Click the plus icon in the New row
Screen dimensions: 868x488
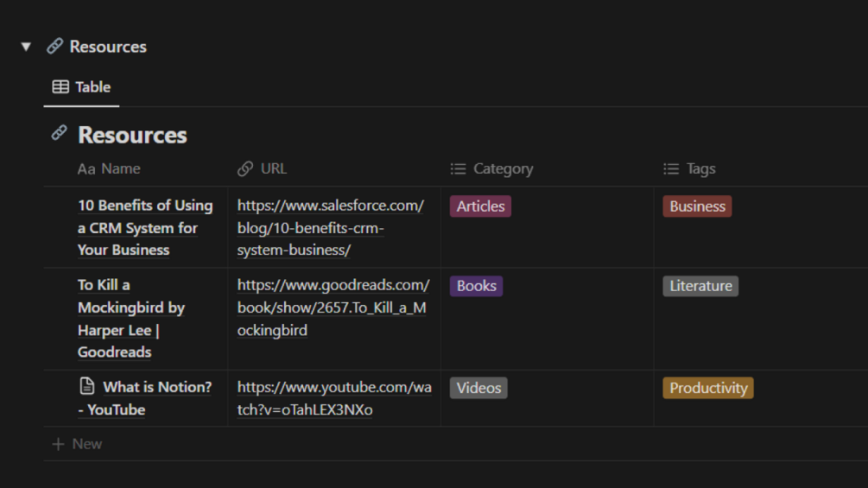tap(58, 444)
